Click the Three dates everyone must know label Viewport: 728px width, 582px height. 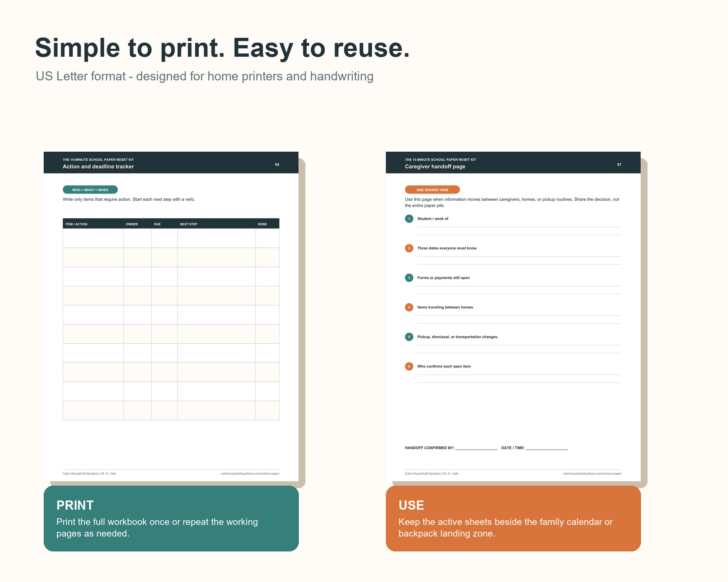tap(447, 248)
